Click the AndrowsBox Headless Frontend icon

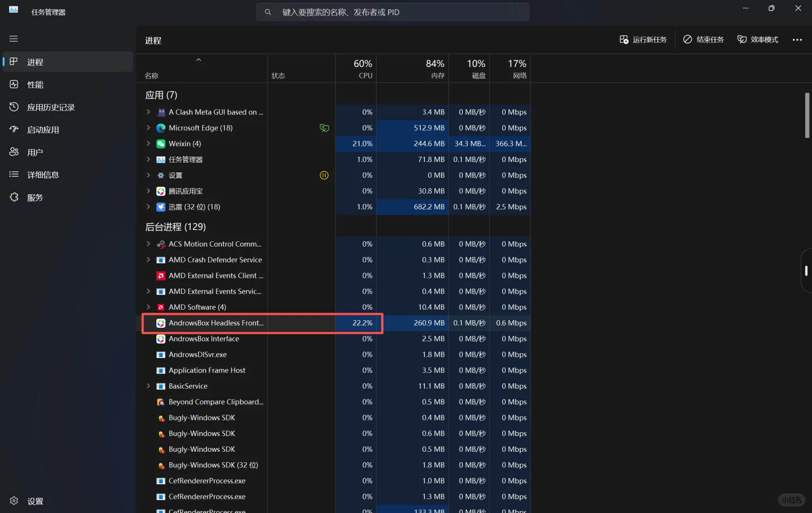tap(161, 323)
